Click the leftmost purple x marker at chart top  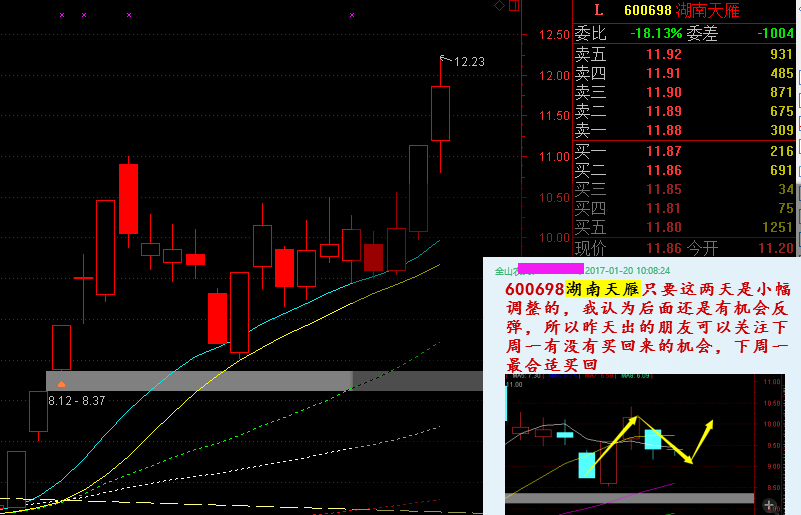[x=61, y=15]
